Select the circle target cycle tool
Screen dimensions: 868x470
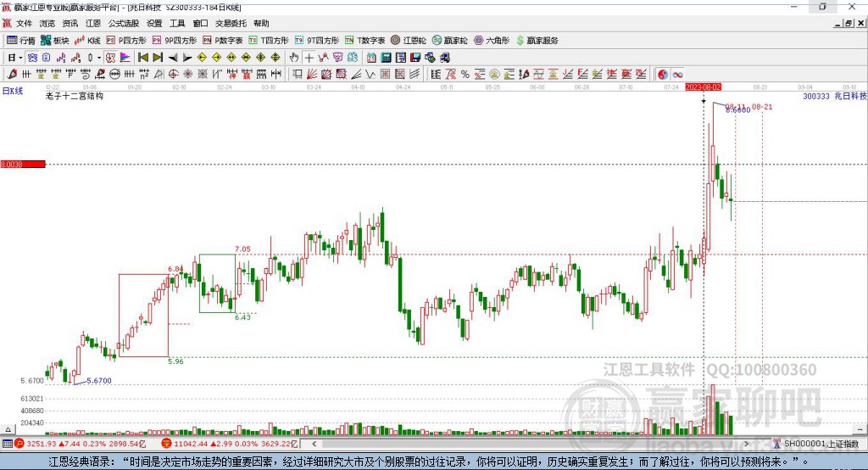click(x=173, y=75)
